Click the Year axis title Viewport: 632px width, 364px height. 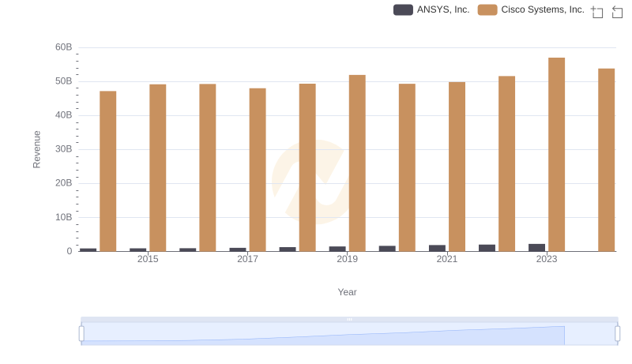click(x=347, y=292)
